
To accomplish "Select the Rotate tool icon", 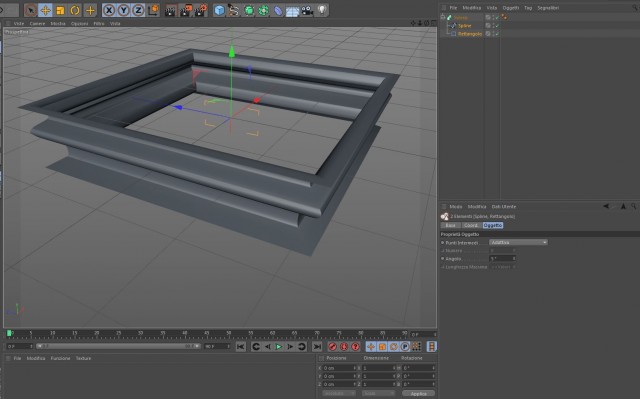I will tap(75, 10).
